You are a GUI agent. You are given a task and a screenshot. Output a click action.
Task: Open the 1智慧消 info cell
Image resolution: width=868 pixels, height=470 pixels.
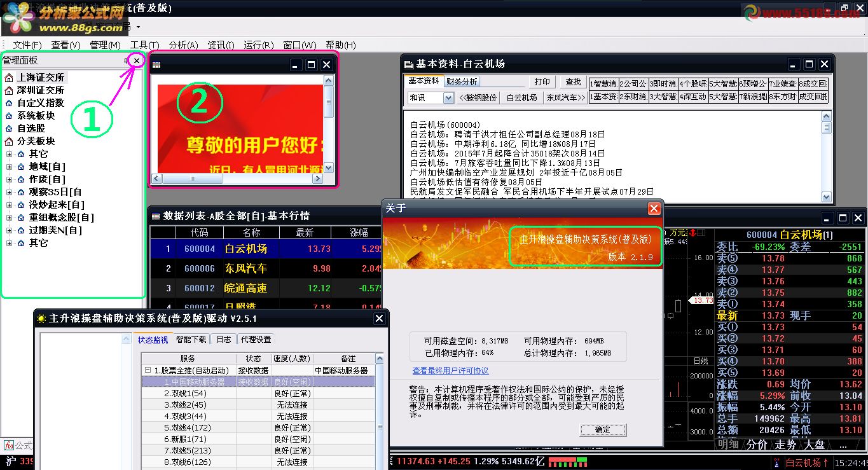(x=603, y=83)
